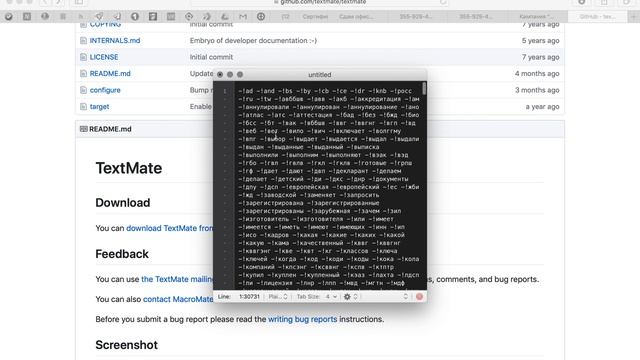Open the 'writing bug reports' link

[302, 319]
